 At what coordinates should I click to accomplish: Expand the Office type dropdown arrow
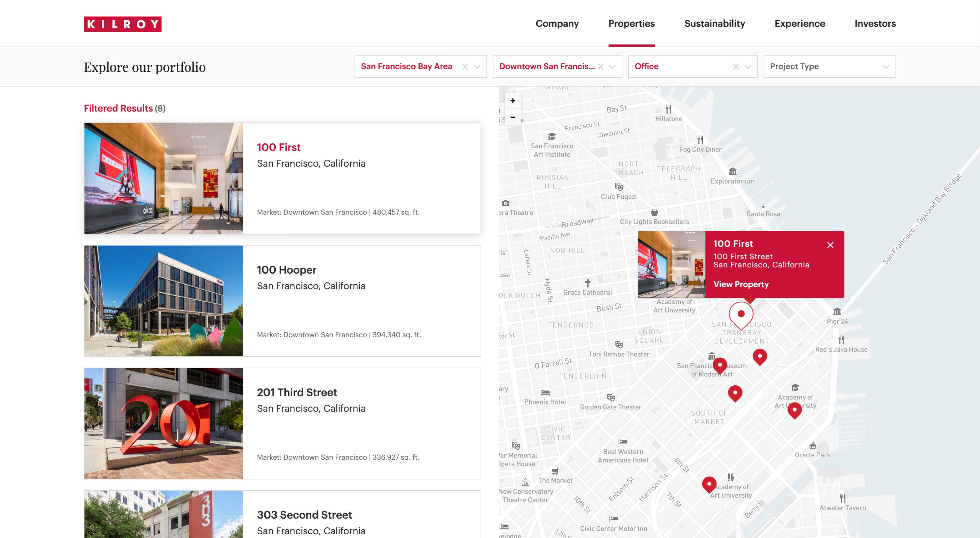point(748,67)
